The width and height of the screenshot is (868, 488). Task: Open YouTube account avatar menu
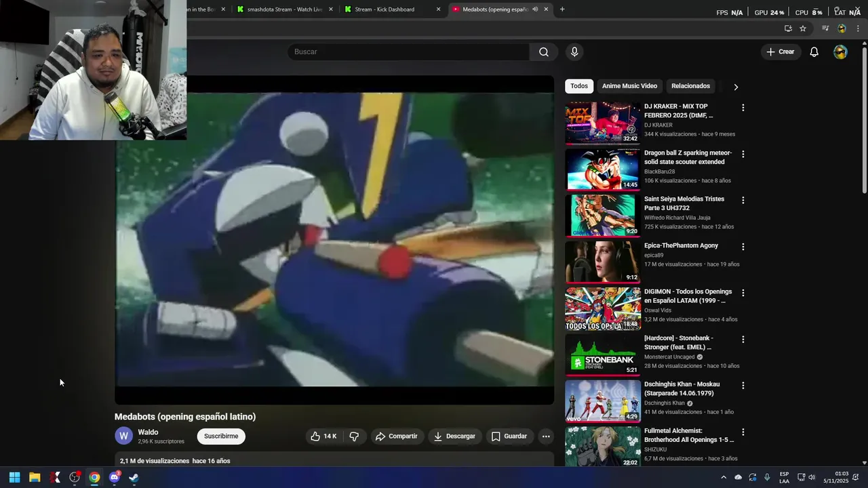[x=840, y=52]
